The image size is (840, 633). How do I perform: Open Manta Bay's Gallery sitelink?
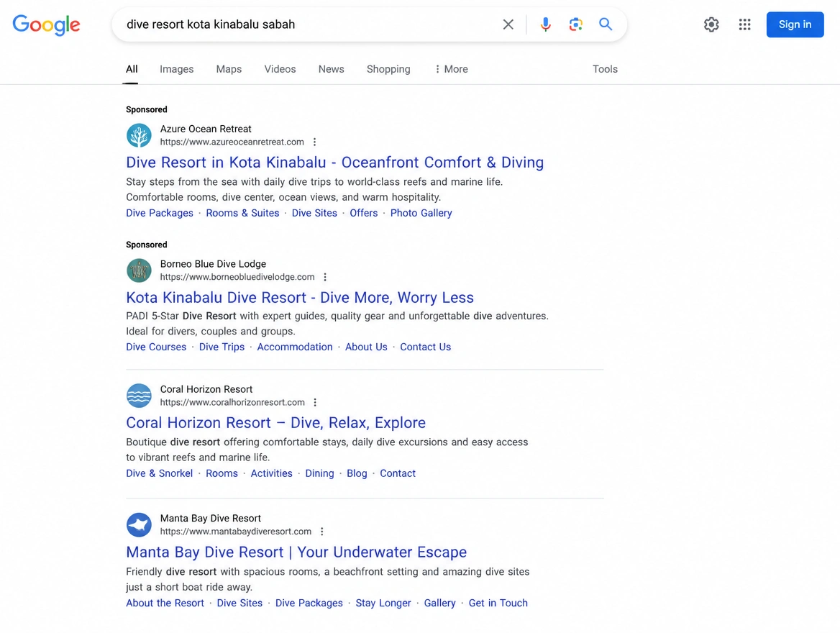click(x=440, y=604)
